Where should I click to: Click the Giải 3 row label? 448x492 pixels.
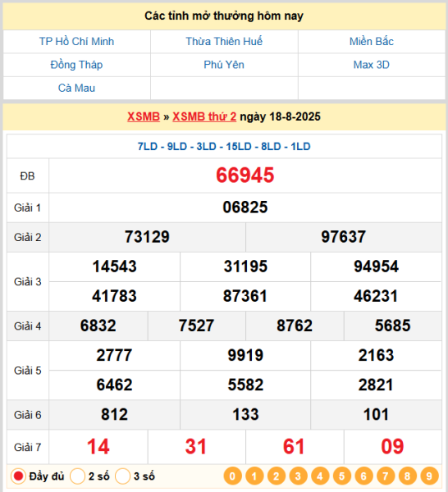pos(27,282)
